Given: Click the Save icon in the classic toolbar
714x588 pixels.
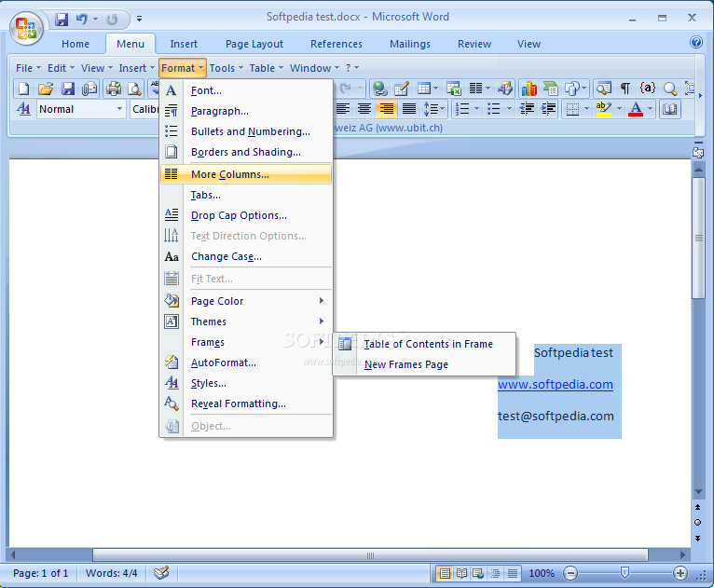Looking at the screenshot, I should pyautogui.click(x=67, y=89).
